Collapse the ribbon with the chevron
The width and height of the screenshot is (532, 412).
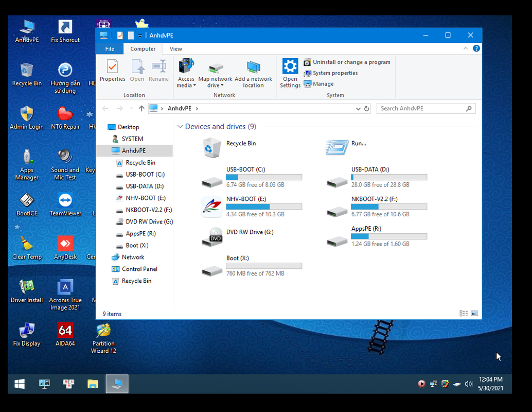coord(466,48)
